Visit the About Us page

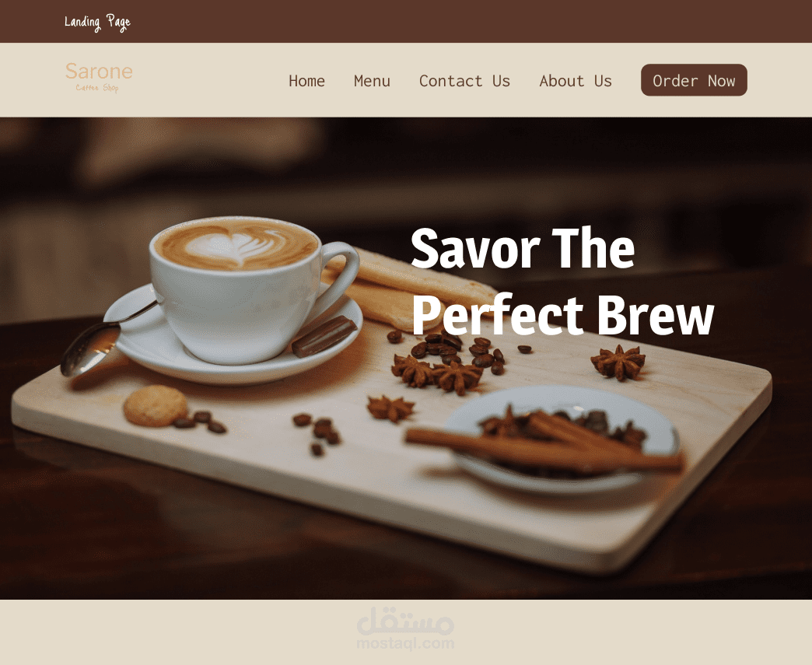576,81
